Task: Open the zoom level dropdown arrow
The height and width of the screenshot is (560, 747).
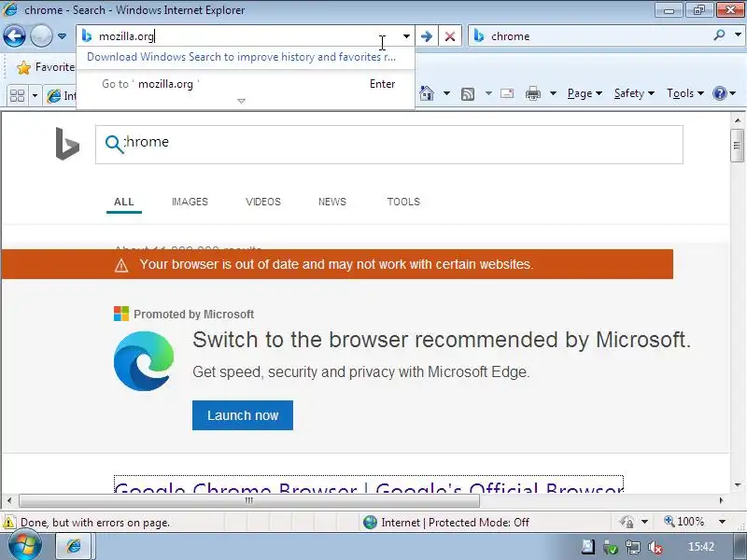Action: click(722, 522)
